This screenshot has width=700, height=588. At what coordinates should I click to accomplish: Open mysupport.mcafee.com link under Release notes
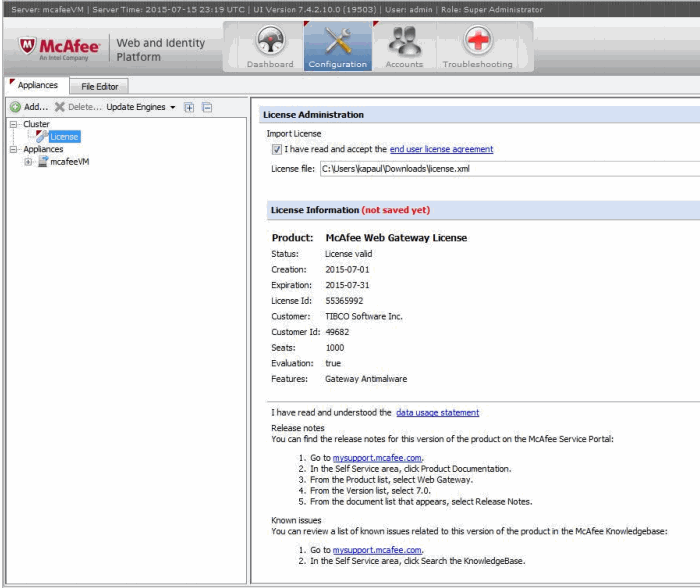click(377, 458)
